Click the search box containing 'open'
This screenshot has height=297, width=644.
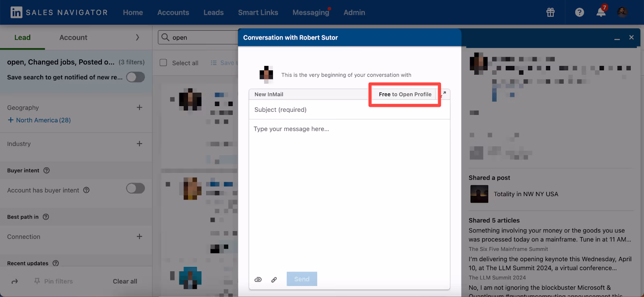198,37
